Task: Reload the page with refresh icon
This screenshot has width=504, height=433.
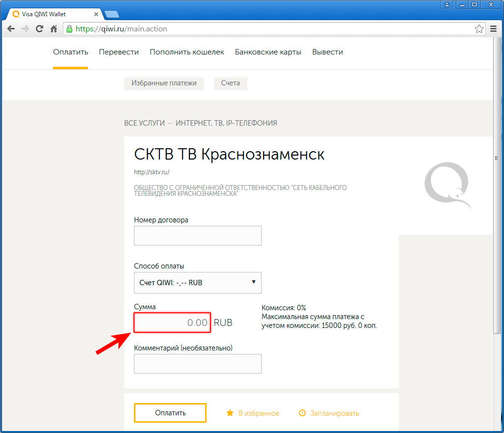Action: [39, 29]
